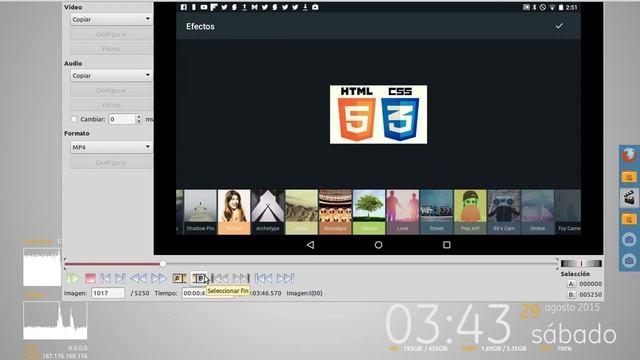Click Configurar under Video
Viewport: 640px width, 360px height.
111,34
